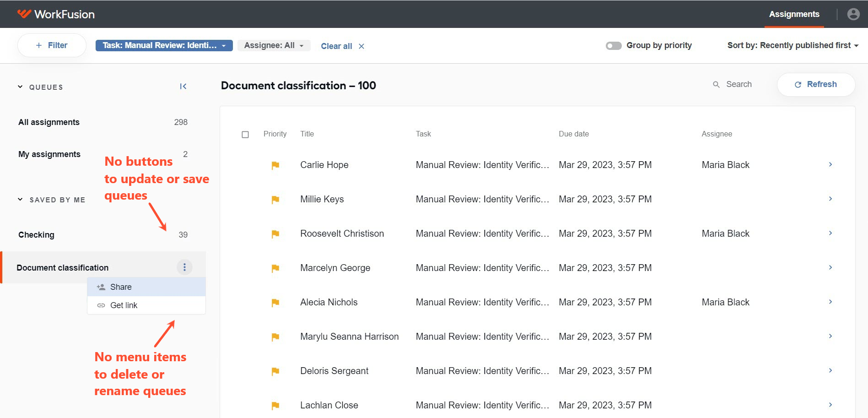Open the Deloris Sergeant assignment title
Screen dimensions: 868x418
click(334, 371)
